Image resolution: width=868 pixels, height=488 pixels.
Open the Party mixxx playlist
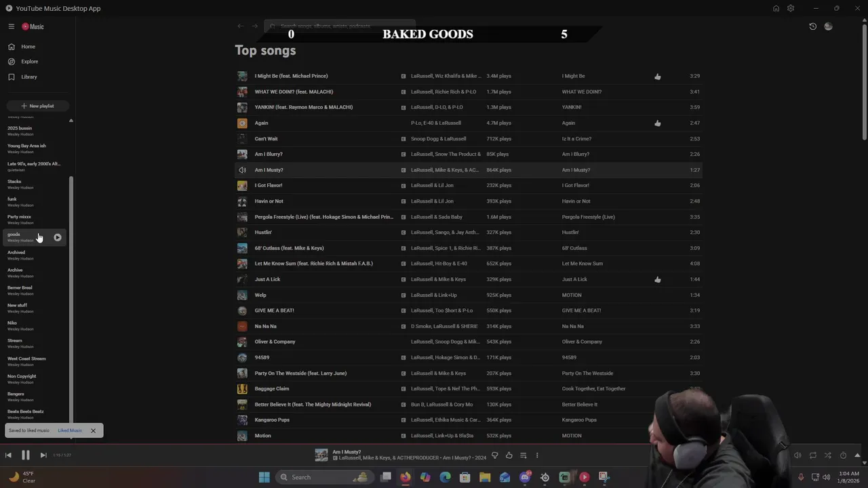[x=20, y=217]
